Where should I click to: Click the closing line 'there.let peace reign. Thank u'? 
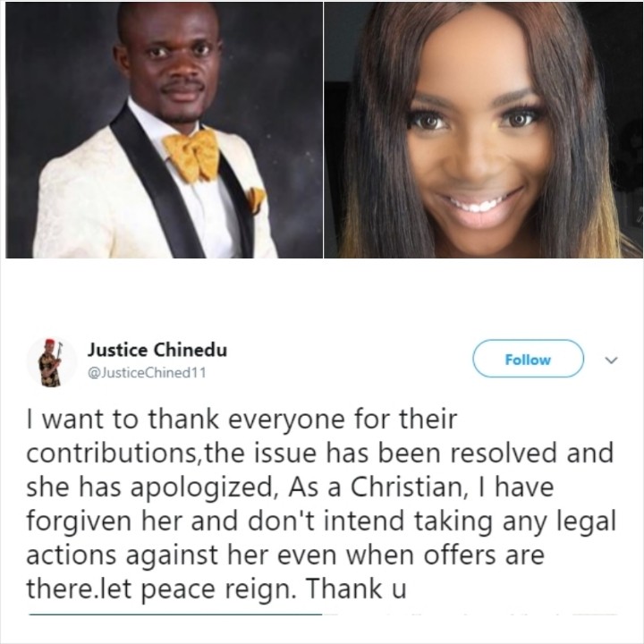click(216, 589)
